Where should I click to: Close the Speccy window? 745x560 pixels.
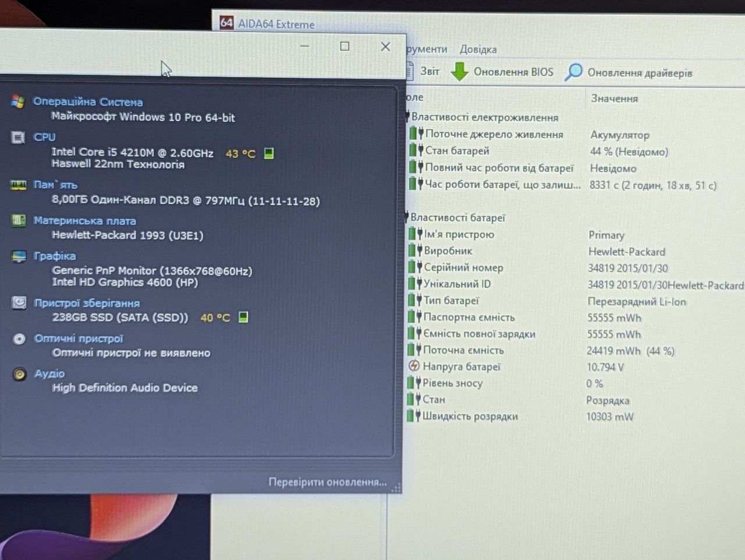click(x=385, y=47)
